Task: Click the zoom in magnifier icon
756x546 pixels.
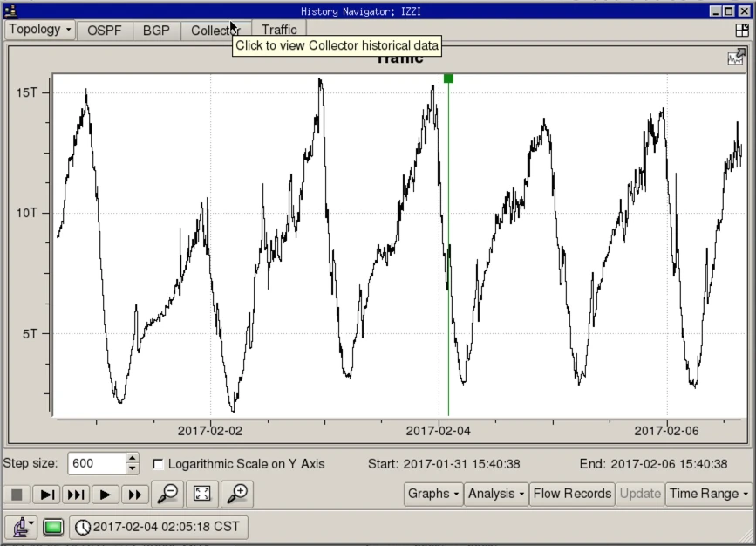Action: 237,494
